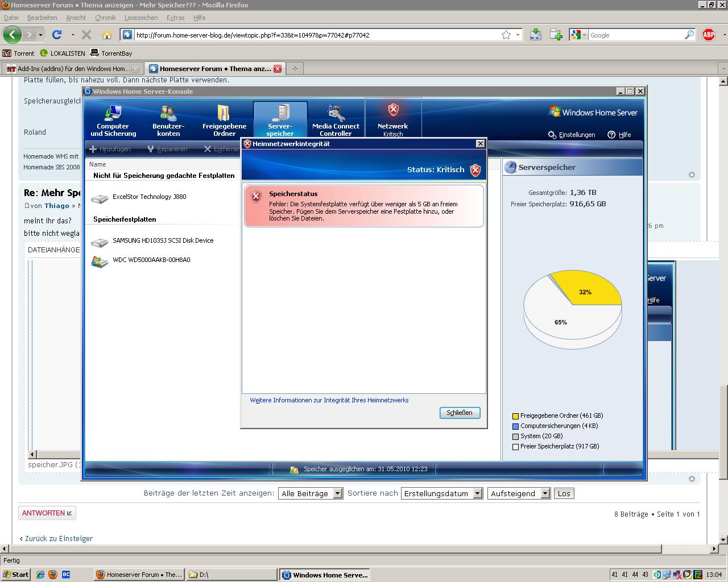Click Adblock Plus ABP icon
The height and width of the screenshot is (582, 728).
[x=708, y=35]
